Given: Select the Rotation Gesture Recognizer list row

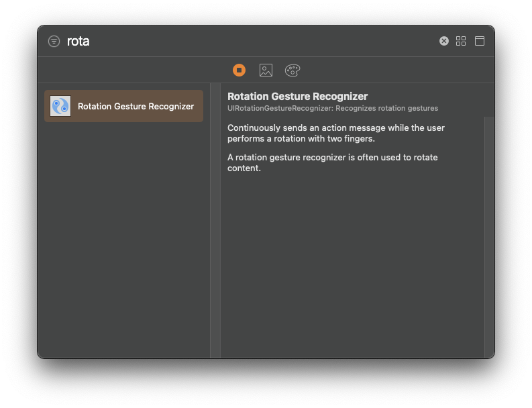Looking at the screenshot, I should (124, 106).
